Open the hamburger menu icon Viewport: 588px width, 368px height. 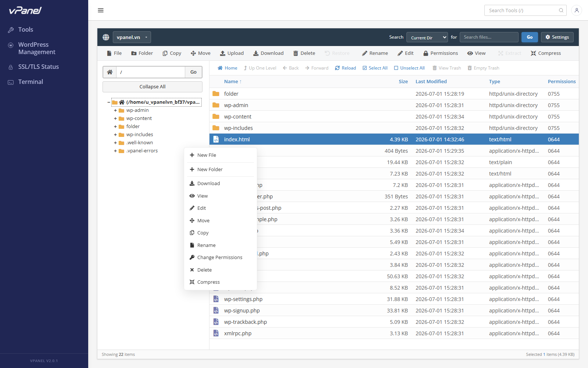tap(101, 10)
